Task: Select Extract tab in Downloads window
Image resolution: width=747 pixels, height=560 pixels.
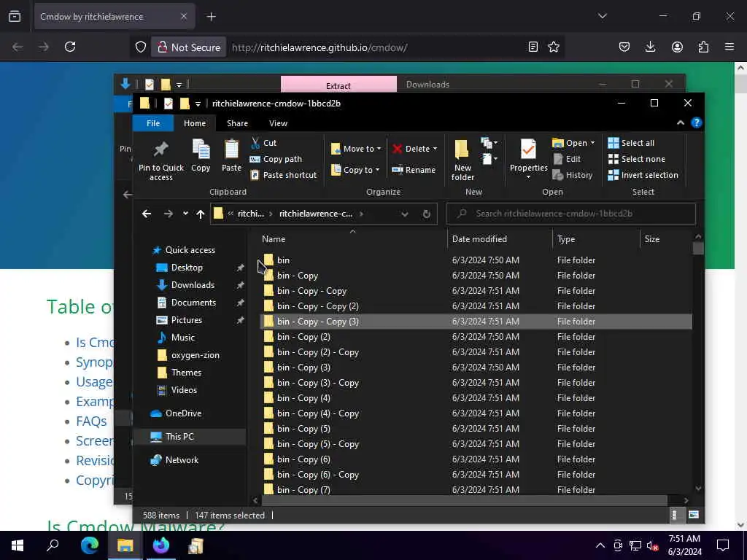Action: [x=338, y=85]
